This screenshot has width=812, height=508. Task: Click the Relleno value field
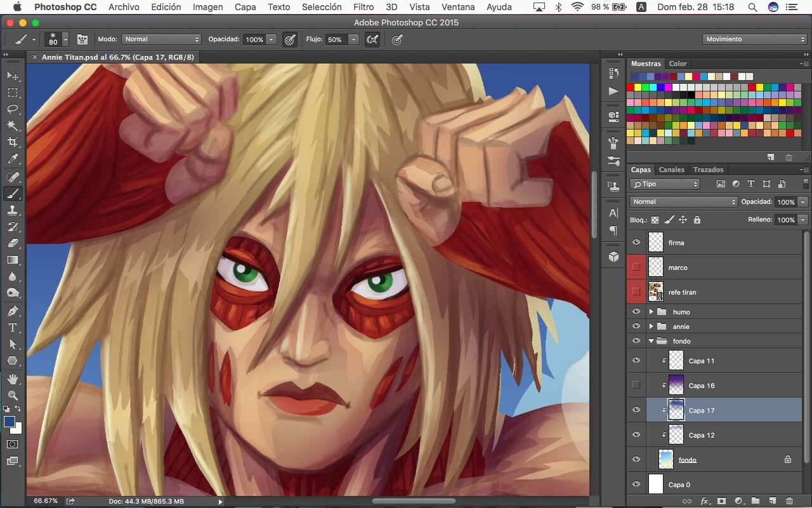786,220
